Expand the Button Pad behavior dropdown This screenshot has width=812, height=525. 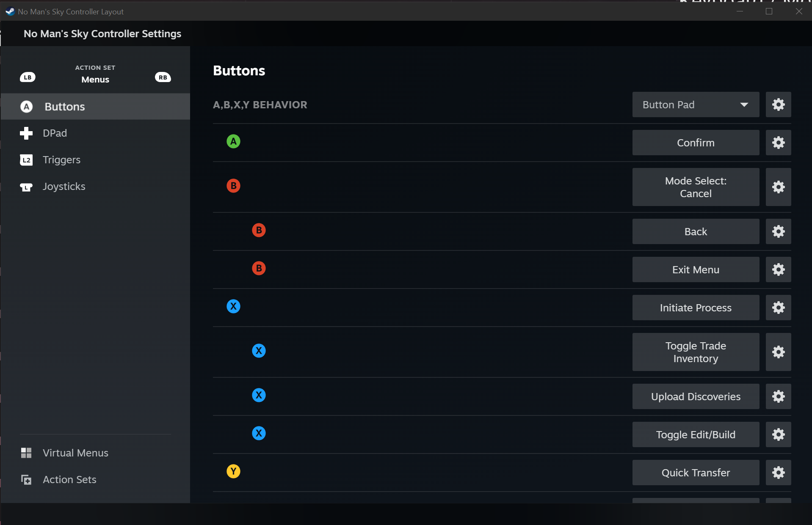click(x=696, y=104)
